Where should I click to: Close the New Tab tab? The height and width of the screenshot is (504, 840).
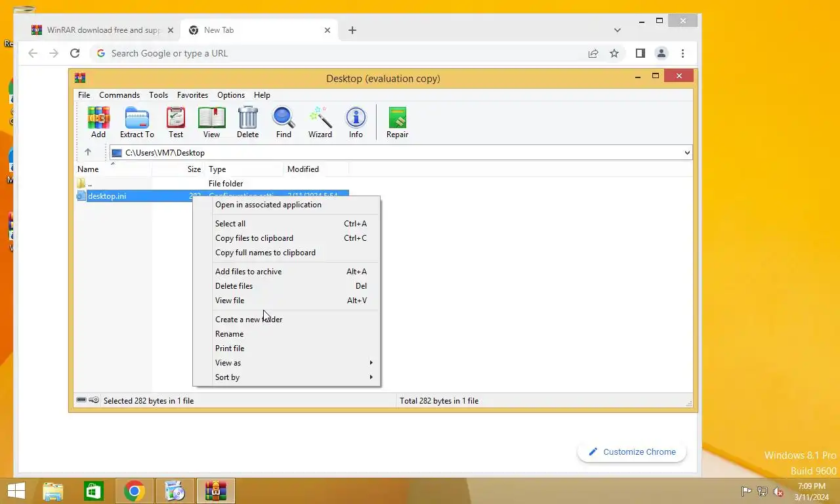327,30
